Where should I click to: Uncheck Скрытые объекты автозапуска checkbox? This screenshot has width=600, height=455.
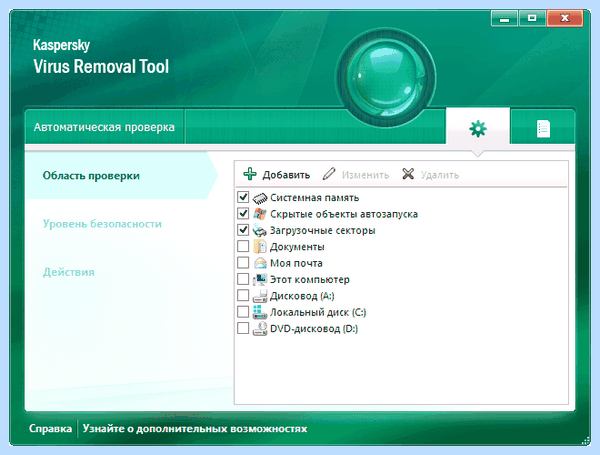(243, 214)
